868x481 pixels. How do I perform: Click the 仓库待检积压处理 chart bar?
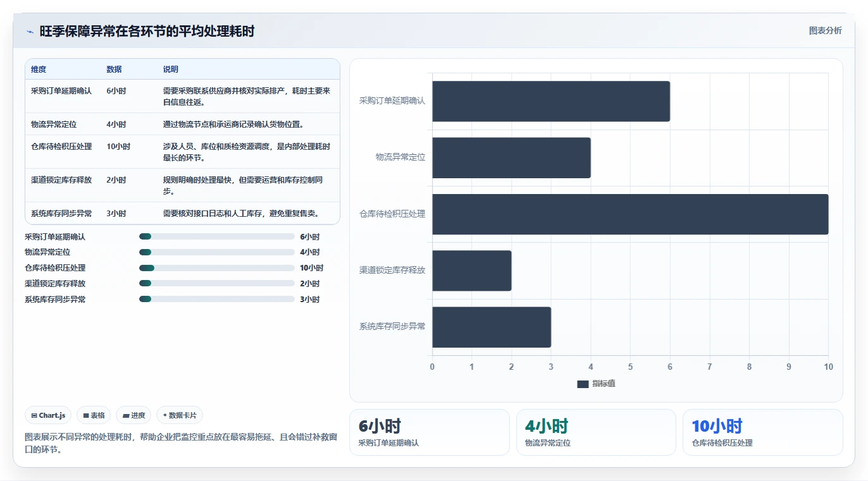pos(630,214)
